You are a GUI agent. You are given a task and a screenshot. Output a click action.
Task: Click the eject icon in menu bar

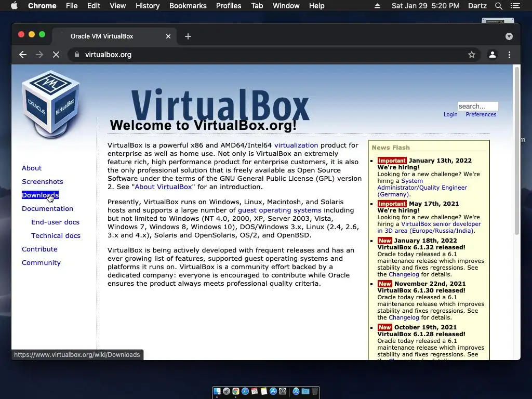(x=377, y=6)
